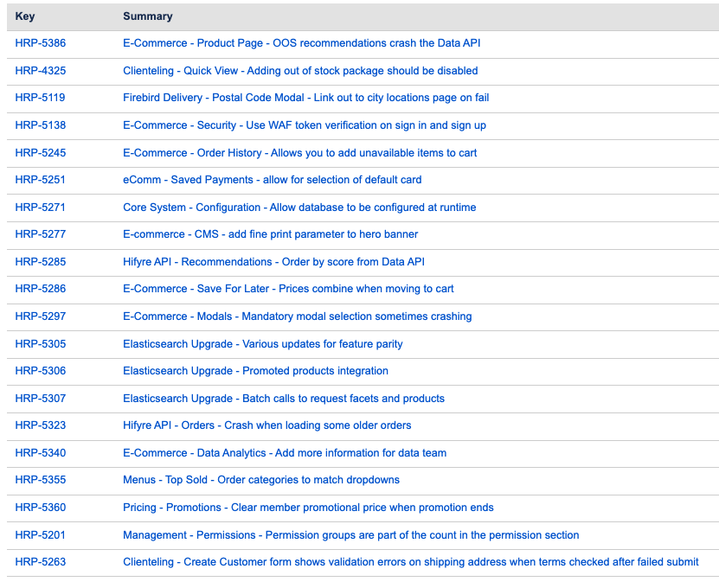Viewport: 719px width, 588px height.
Task: Open Clienteling Create Customer form validation issue
Action: [x=410, y=562]
